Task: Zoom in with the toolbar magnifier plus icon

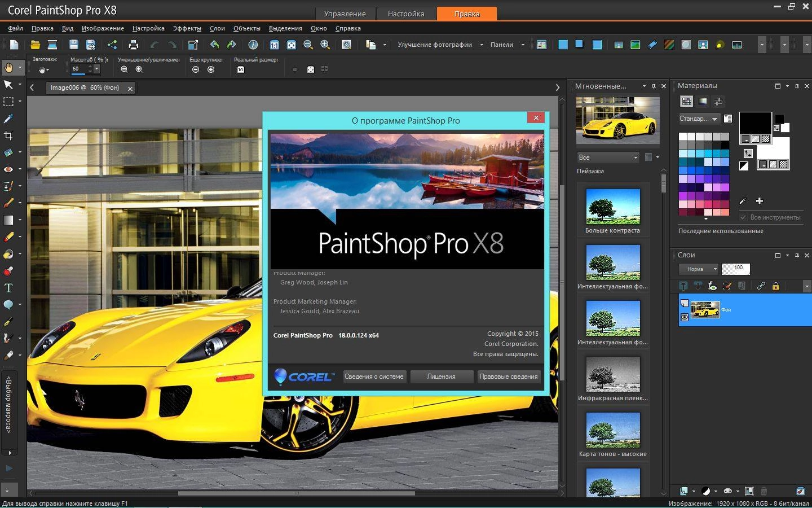Action: tap(325, 45)
